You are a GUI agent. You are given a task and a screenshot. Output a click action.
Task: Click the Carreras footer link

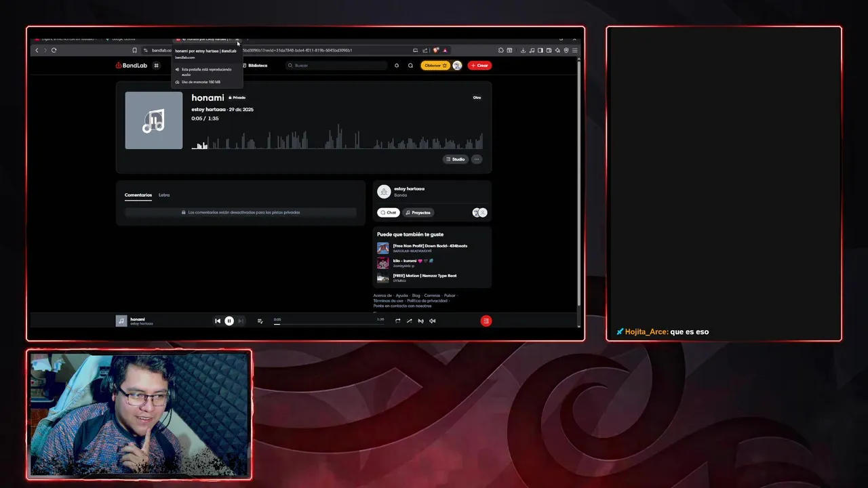pos(432,296)
